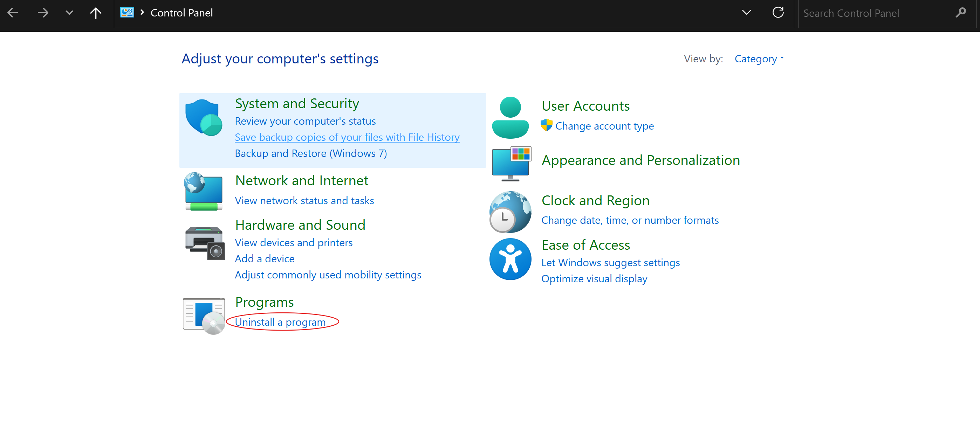Click the Hardware and Sound printer icon
The height and width of the screenshot is (422, 980).
[x=205, y=243]
